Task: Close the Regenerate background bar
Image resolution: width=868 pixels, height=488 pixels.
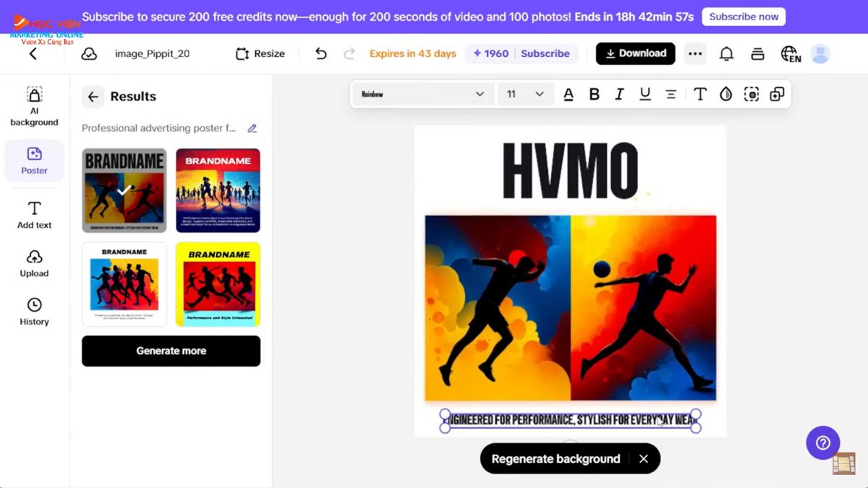Action: (x=644, y=458)
